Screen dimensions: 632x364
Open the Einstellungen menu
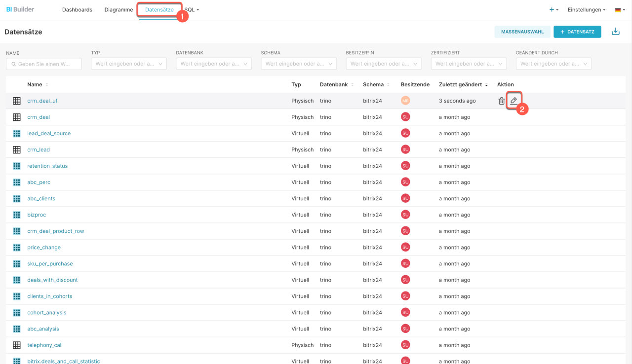(586, 10)
